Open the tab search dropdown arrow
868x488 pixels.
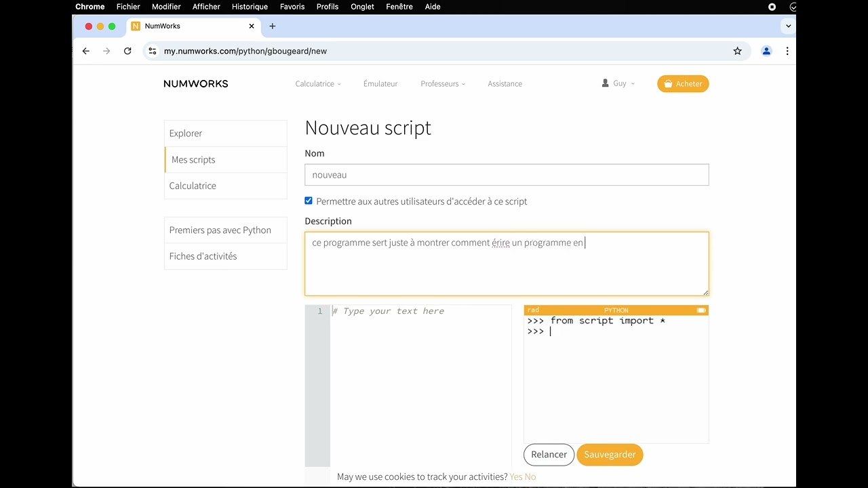787,26
